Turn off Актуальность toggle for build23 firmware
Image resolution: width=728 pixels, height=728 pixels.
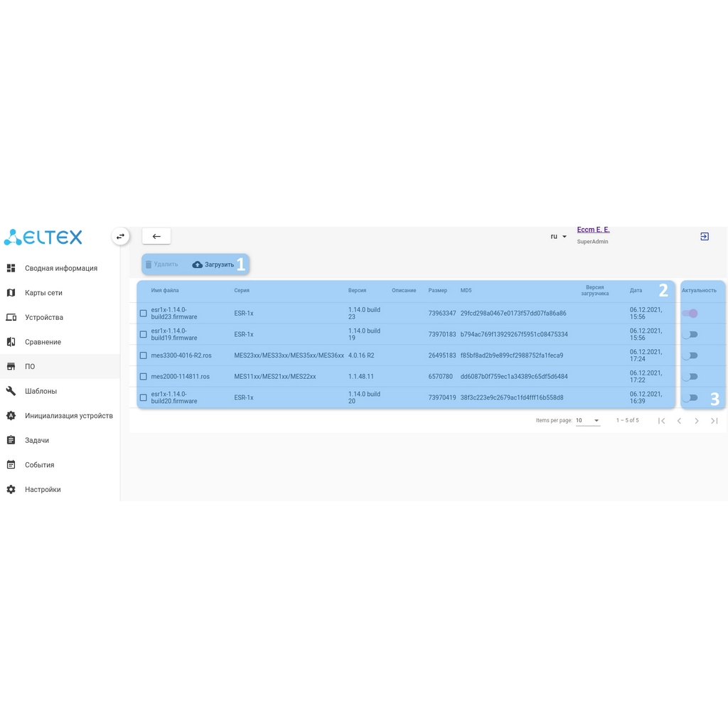pyautogui.click(x=690, y=314)
